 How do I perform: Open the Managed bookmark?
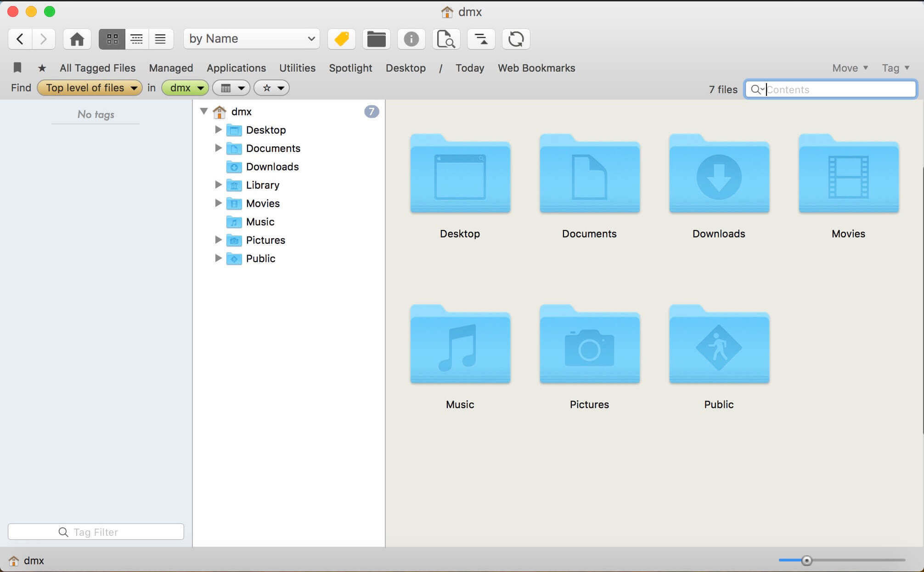(171, 68)
